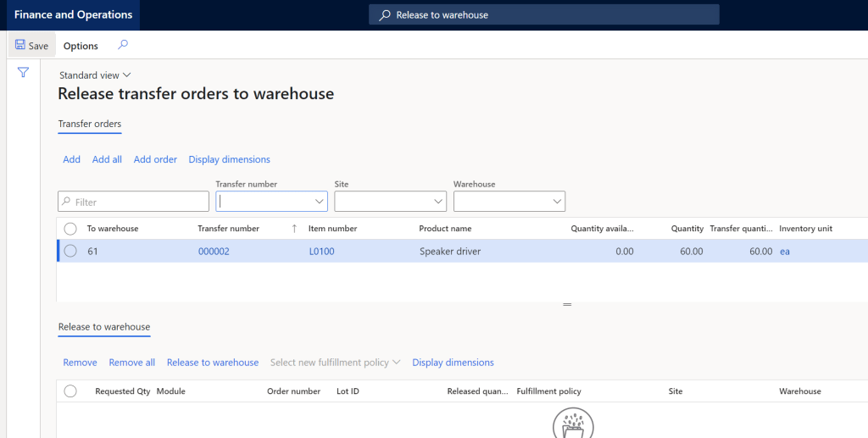The width and height of the screenshot is (868, 438).
Task: Switch to the Transfer orders tab
Action: (x=89, y=125)
